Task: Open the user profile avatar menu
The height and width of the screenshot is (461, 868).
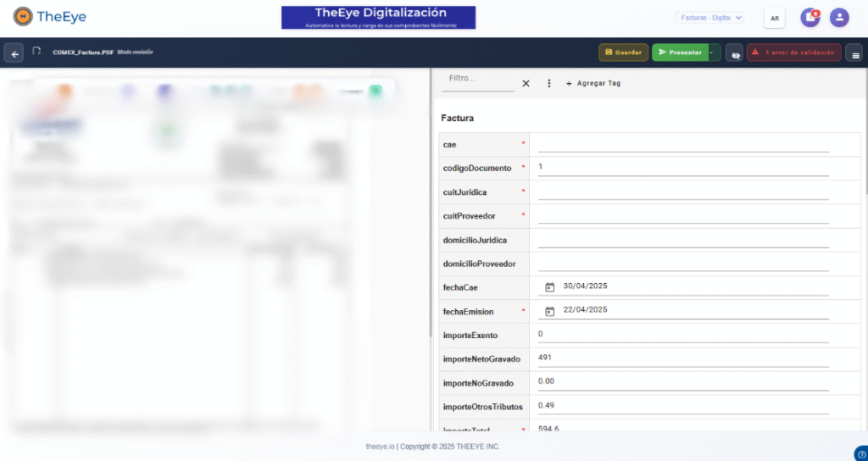Action: click(x=838, y=17)
